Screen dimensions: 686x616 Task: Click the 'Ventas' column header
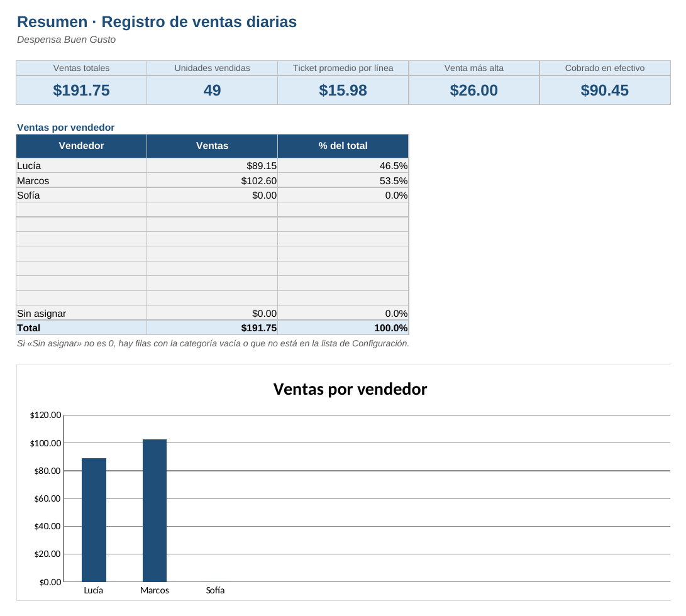coord(212,146)
